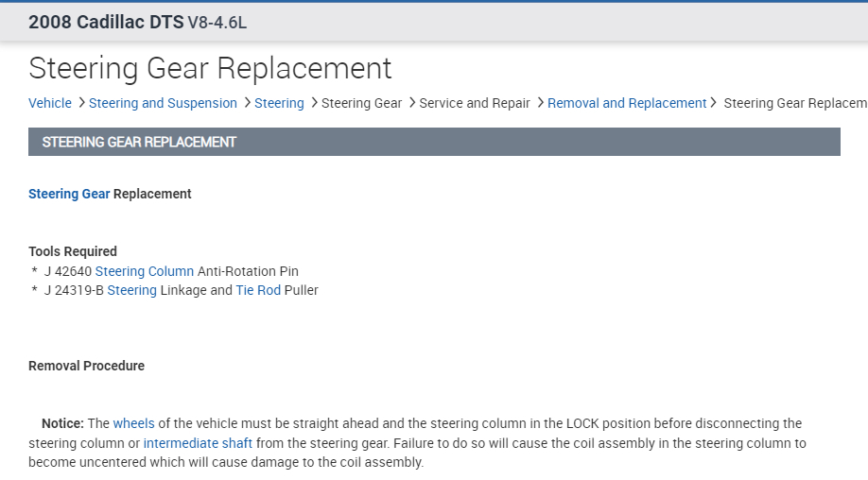Open the Removal and Replacement breadcrumb link
Image resolution: width=868 pixels, height=480 pixels.
[x=627, y=103]
